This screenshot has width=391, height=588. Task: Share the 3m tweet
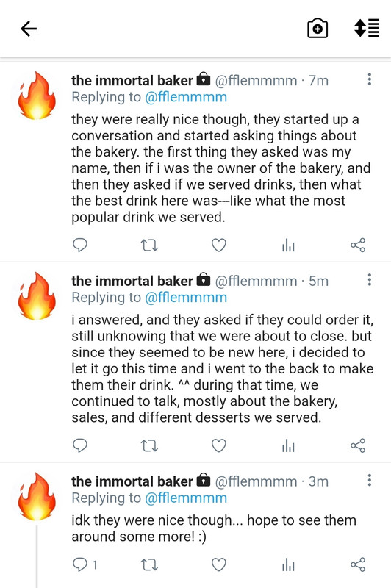point(358,564)
